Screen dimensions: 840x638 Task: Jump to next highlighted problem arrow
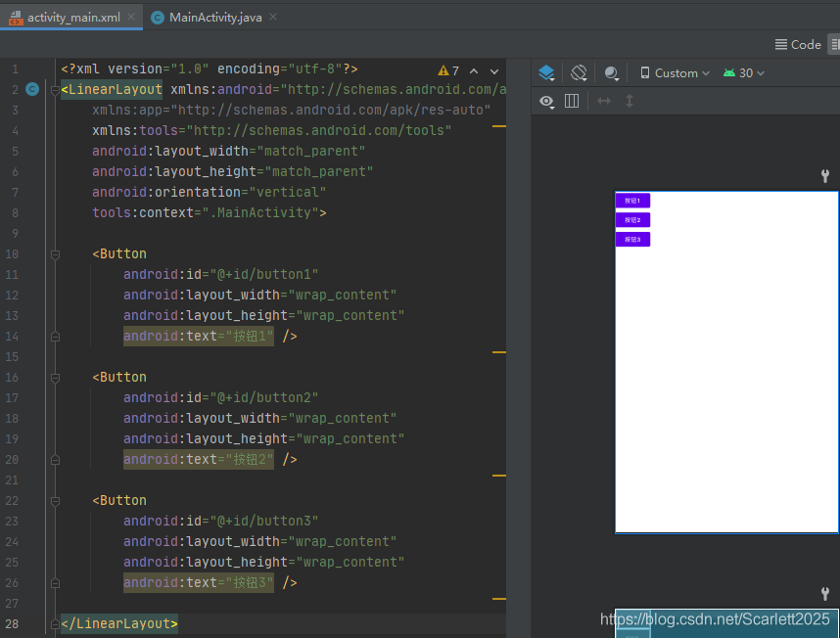(494, 71)
